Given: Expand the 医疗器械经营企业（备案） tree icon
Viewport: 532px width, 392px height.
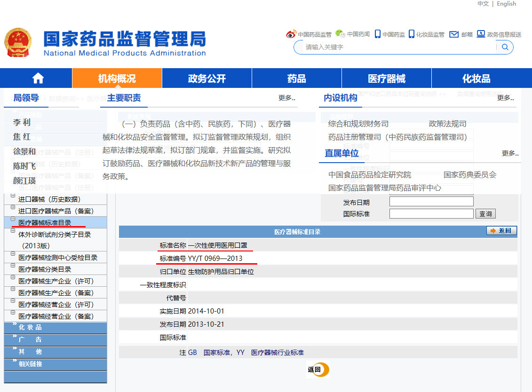Looking at the screenshot, I should pyautogui.click(x=13, y=313).
